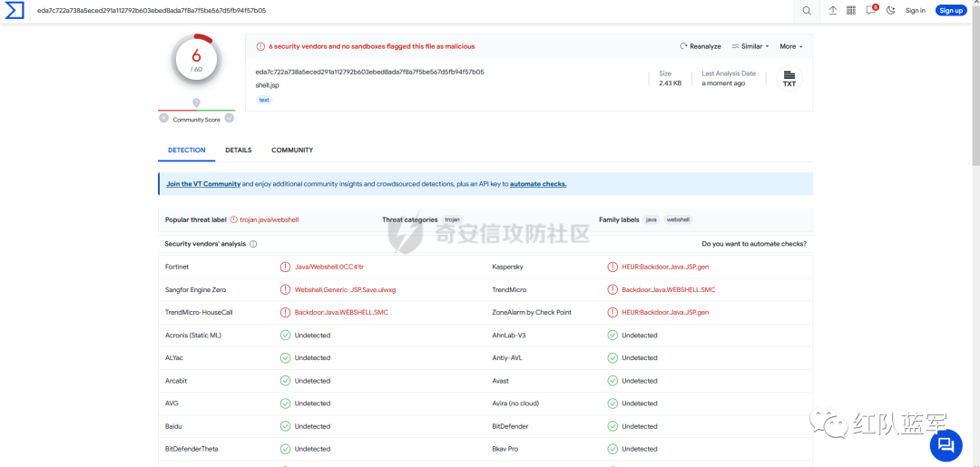The width and height of the screenshot is (980, 467).
Task: Click Do you want to automate checks?
Action: [754, 244]
